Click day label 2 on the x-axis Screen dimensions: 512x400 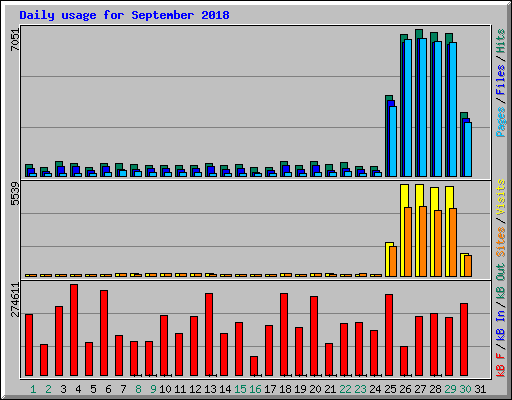(x=48, y=389)
